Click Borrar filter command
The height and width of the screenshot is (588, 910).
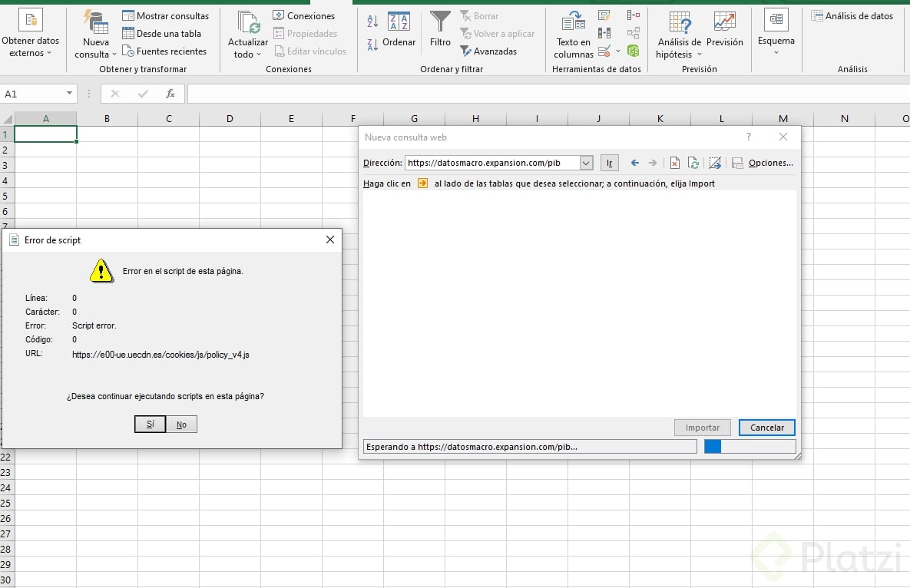[479, 15]
